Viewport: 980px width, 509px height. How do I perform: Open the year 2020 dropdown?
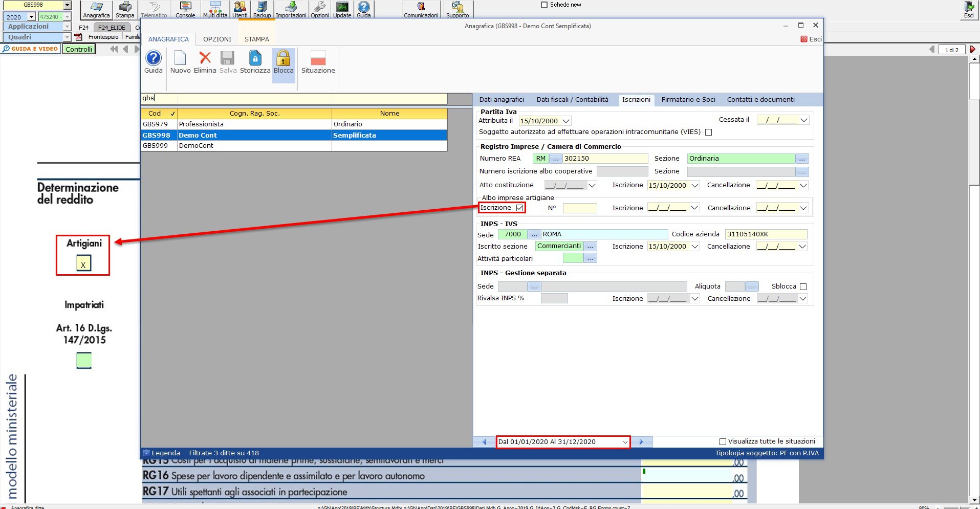click(31, 17)
